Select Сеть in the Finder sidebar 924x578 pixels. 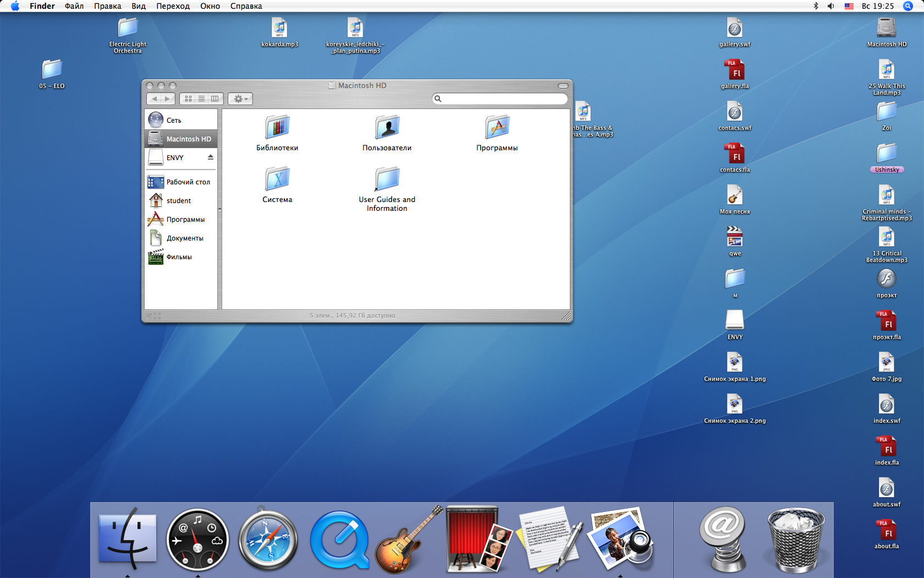coord(181,120)
